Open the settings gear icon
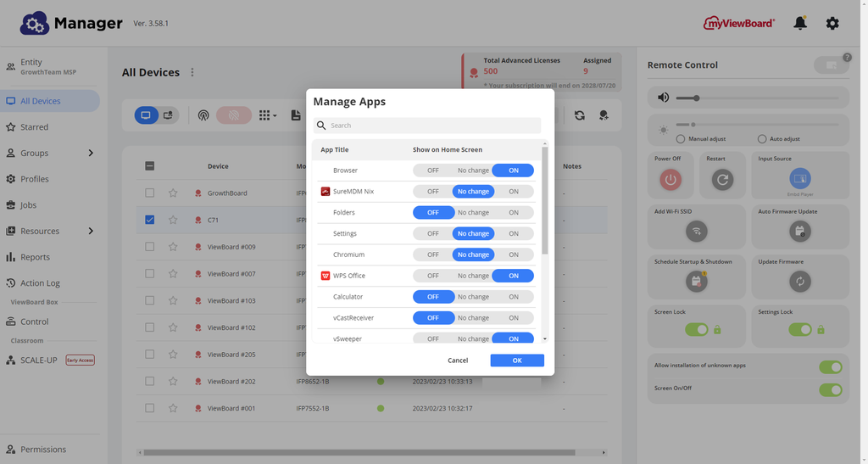The height and width of the screenshot is (464, 868). (x=832, y=23)
